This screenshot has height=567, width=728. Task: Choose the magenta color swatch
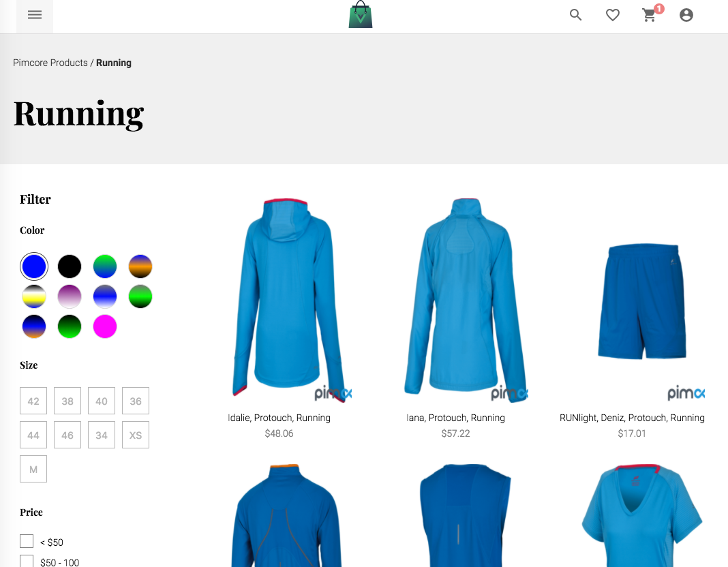(x=104, y=326)
